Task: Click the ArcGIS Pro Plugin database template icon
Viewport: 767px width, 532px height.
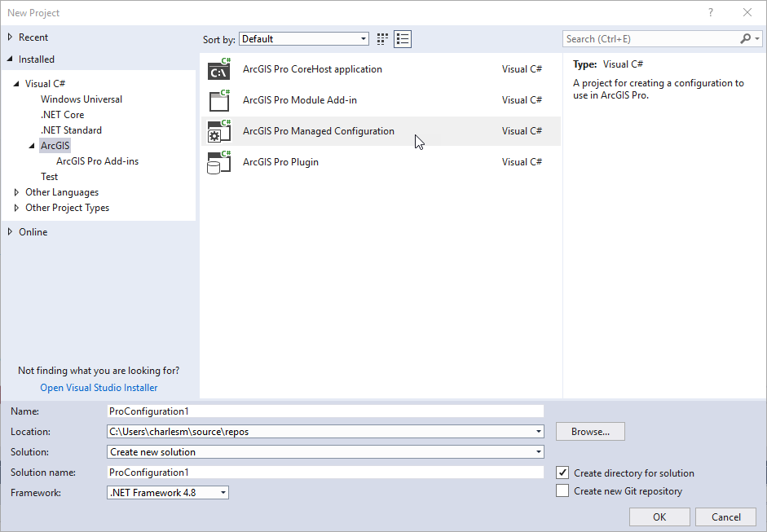Action: [218, 162]
